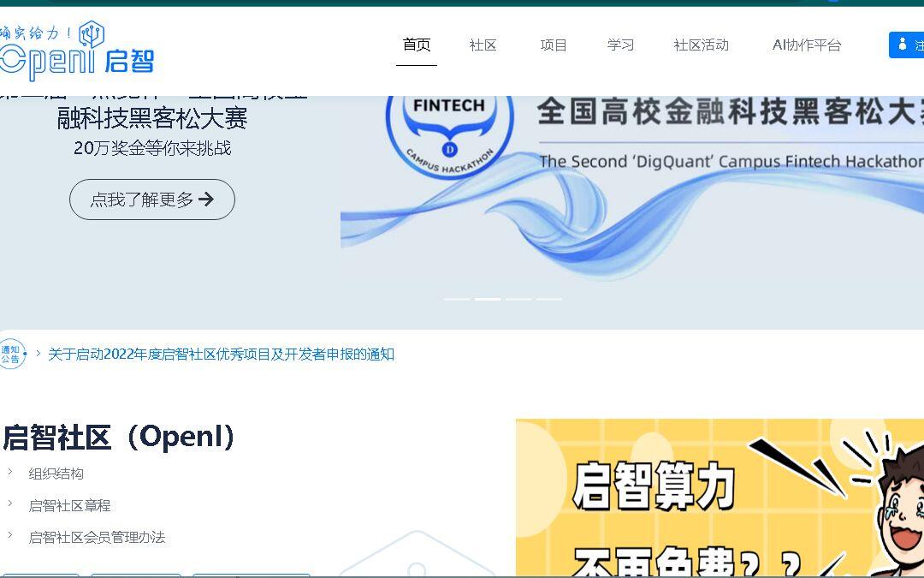Click chevron before the notice link

tap(38, 354)
